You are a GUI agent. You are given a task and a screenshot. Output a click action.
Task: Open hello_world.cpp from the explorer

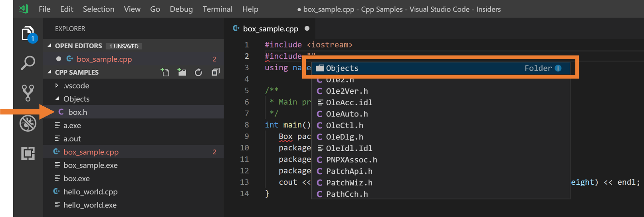point(90,192)
